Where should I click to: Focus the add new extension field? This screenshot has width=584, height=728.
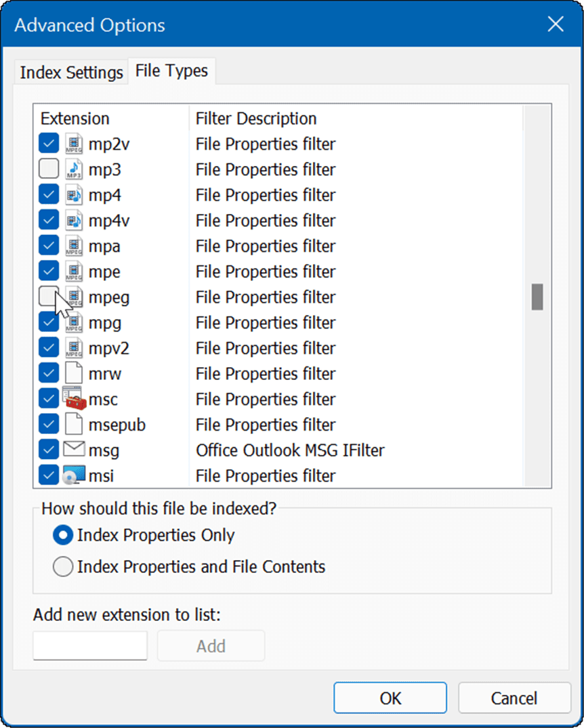point(90,646)
